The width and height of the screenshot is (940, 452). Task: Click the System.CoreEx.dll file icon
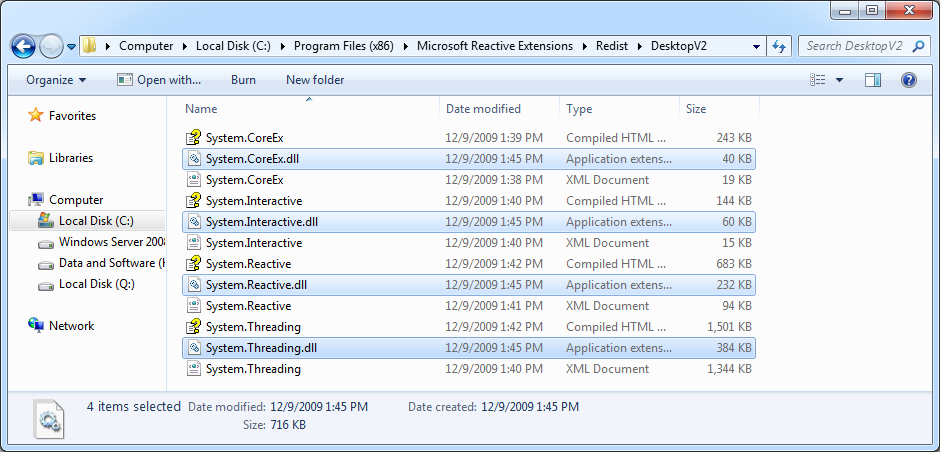[193, 159]
